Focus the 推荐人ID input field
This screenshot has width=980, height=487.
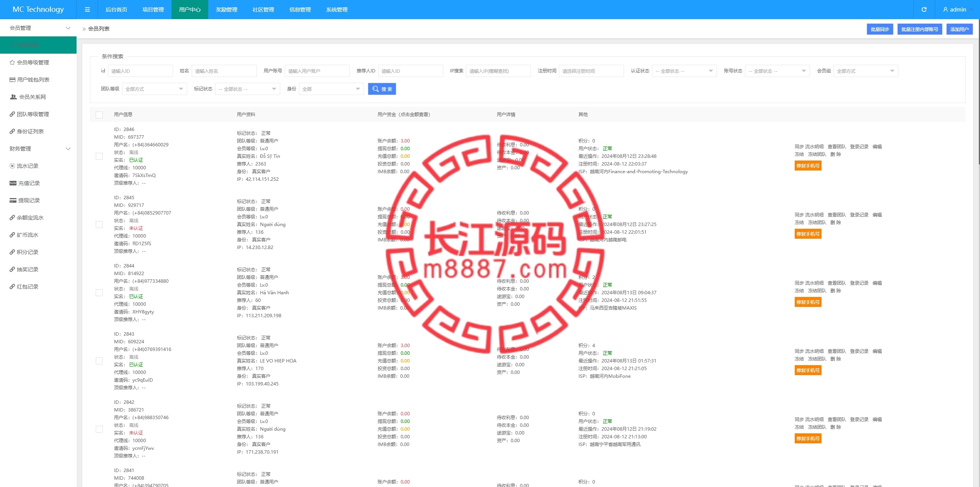[x=410, y=71]
